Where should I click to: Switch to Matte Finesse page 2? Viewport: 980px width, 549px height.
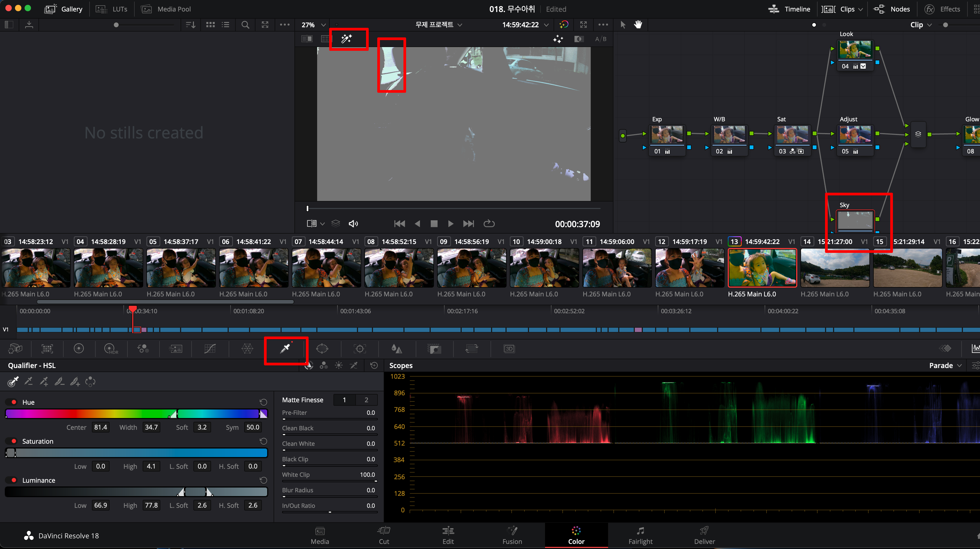pos(366,400)
